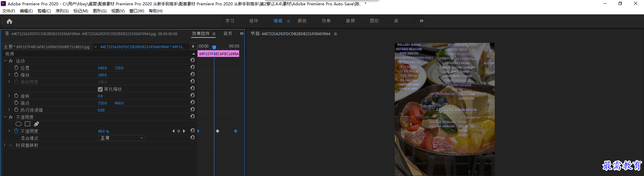Screen dimensions: 644x176
Task: Show hidden source panel tabs
Action: tap(242, 33)
